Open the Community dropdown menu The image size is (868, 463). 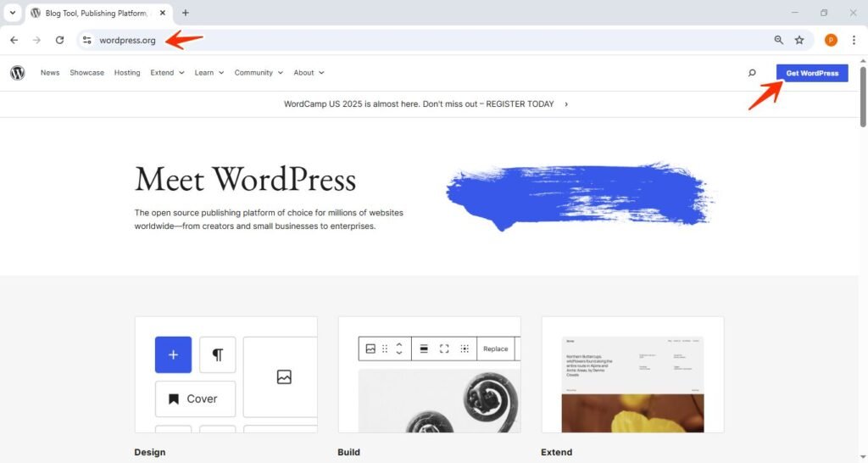259,73
